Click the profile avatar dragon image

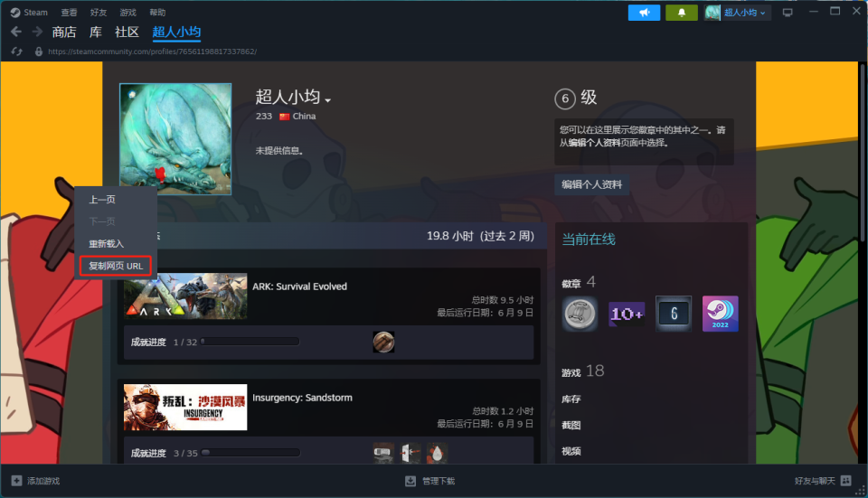tap(175, 139)
